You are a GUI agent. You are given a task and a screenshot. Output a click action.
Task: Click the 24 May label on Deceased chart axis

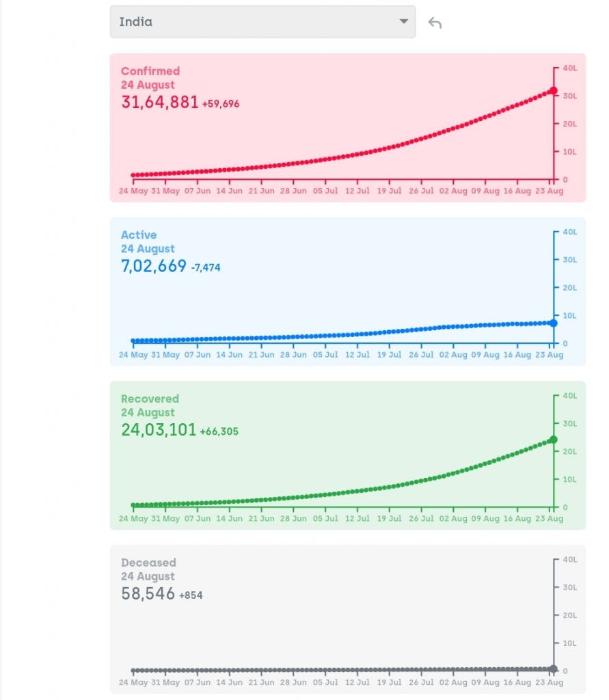pyautogui.click(x=133, y=683)
